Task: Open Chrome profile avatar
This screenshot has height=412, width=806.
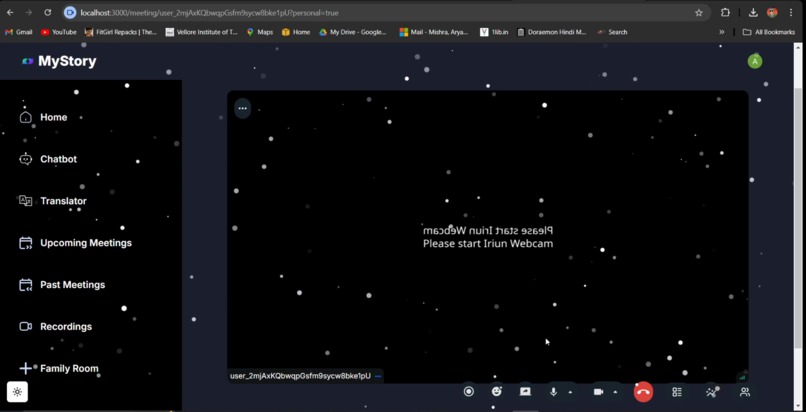Action: [x=772, y=13]
